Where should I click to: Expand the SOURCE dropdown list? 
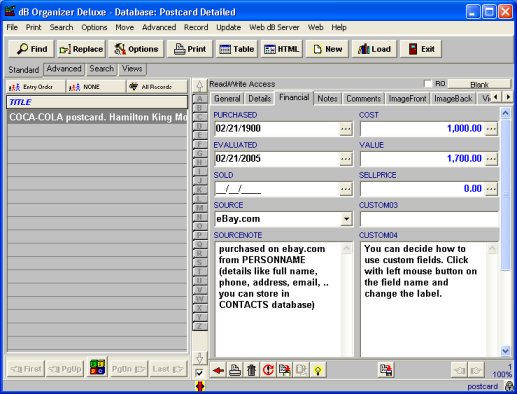[346, 219]
